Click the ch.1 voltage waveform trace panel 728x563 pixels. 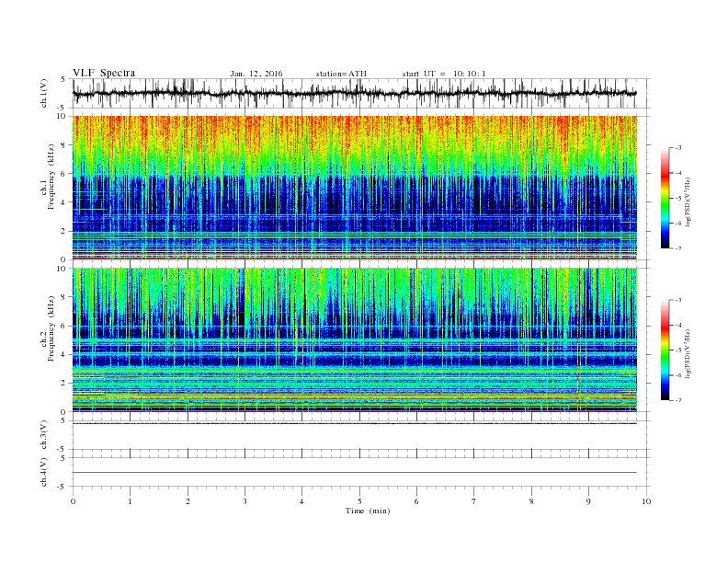pos(361,93)
